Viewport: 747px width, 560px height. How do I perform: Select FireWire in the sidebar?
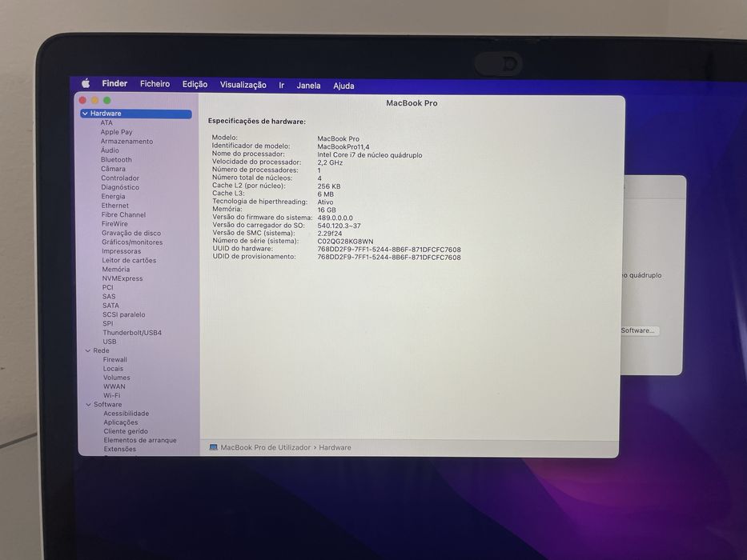coord(114,224)
